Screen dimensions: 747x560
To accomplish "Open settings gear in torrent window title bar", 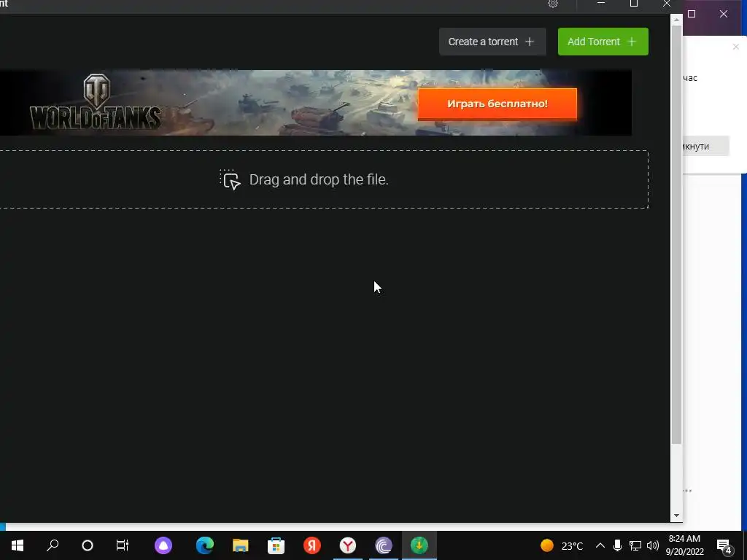I will click(x=553, y=4).
